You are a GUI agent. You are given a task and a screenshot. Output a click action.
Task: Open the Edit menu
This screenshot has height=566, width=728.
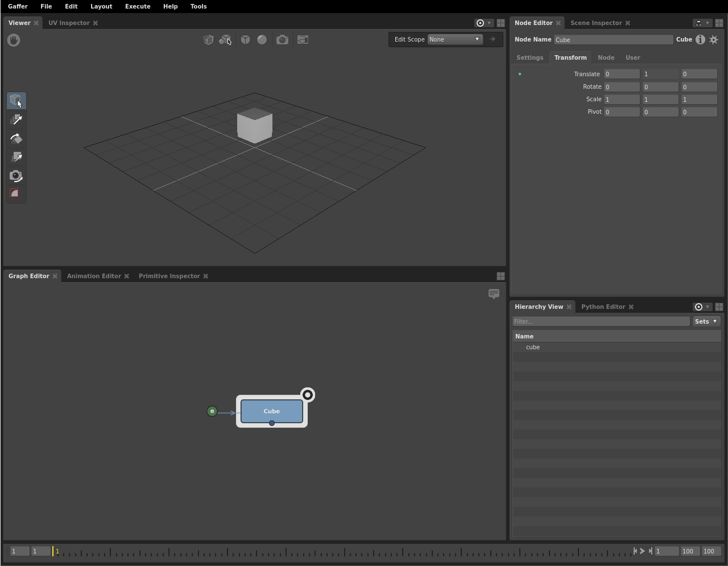[x=71, y=6]
